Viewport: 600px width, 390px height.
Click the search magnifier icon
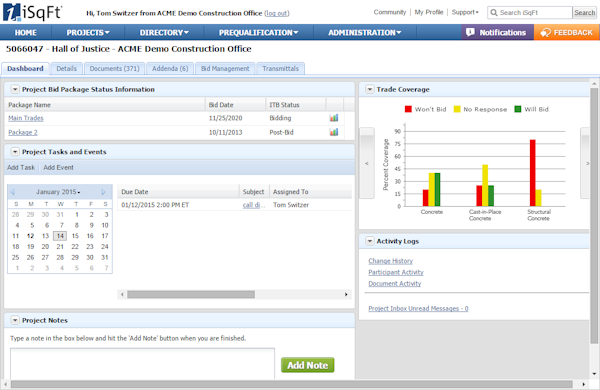click(494, 13)
